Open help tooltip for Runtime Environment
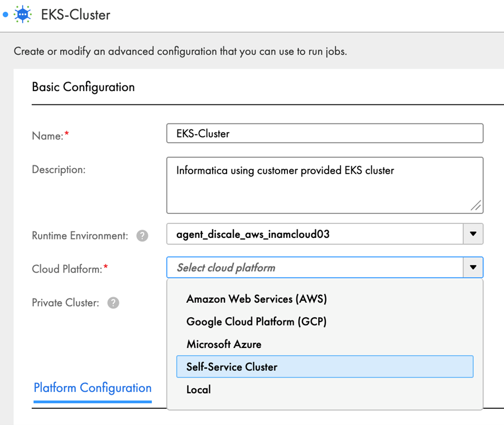The height and width of the screenshot is (425, 504). [x=142, y=236]
